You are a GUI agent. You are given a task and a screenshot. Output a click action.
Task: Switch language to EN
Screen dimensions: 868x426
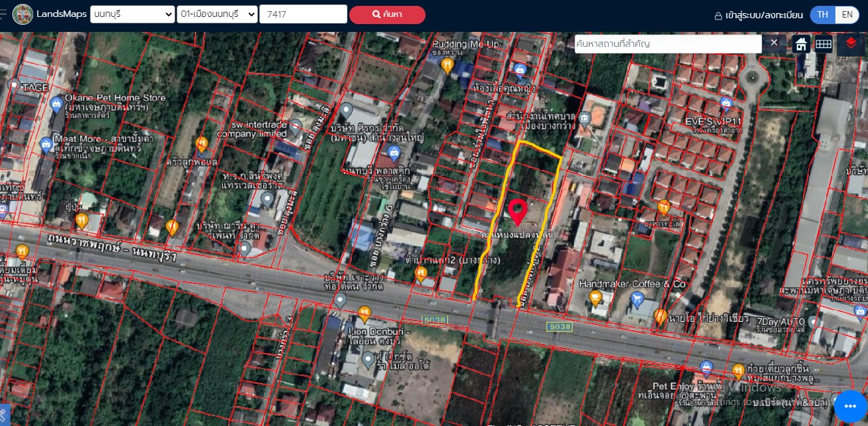coord(846,14)
